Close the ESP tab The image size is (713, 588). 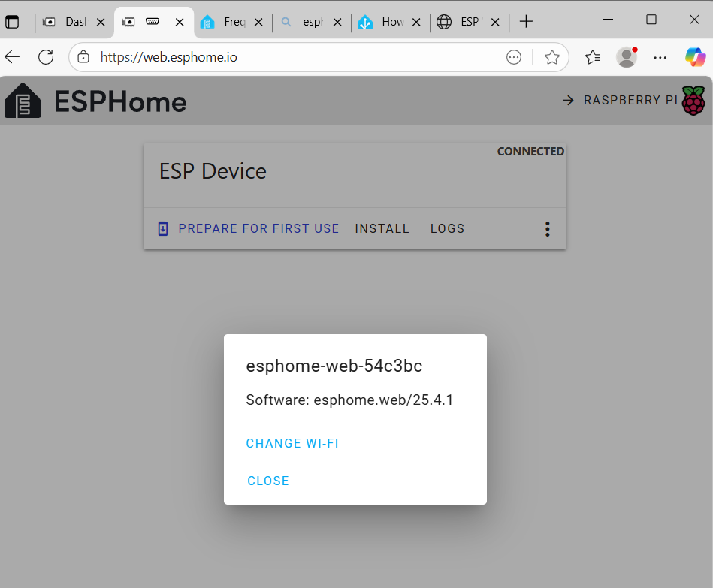coord(495,22)
